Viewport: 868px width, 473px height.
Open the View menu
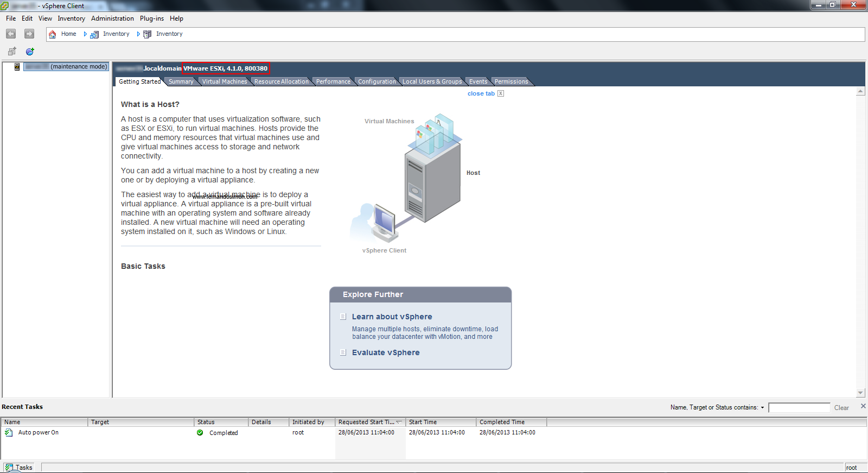pos(45,18)
